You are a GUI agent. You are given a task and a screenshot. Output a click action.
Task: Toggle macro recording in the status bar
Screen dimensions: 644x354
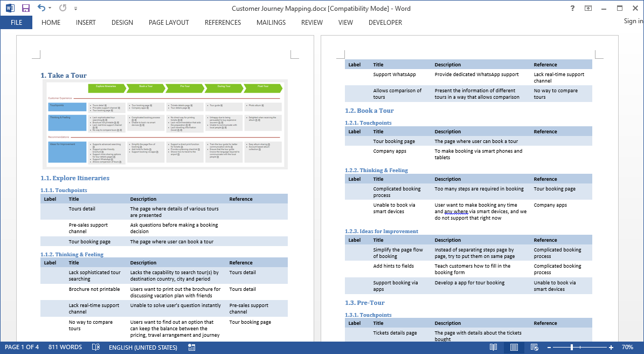[191, 348]
